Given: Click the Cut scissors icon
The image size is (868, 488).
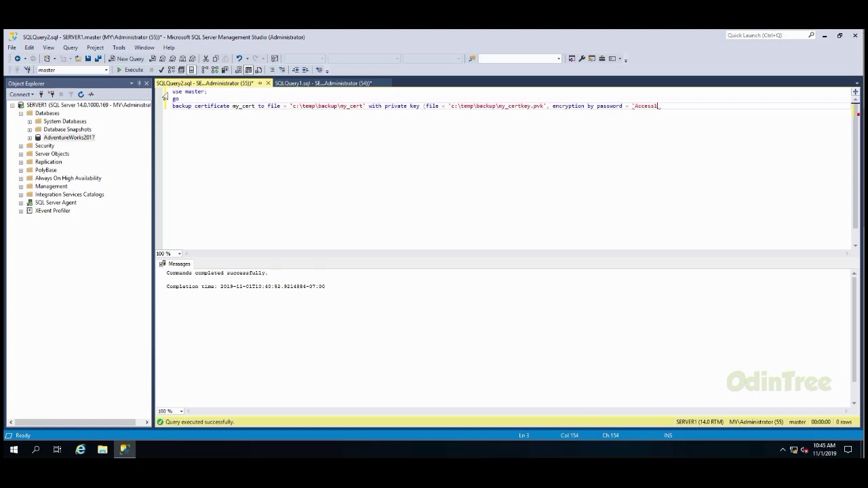Looking at the screenshot, I should (205, 58).
